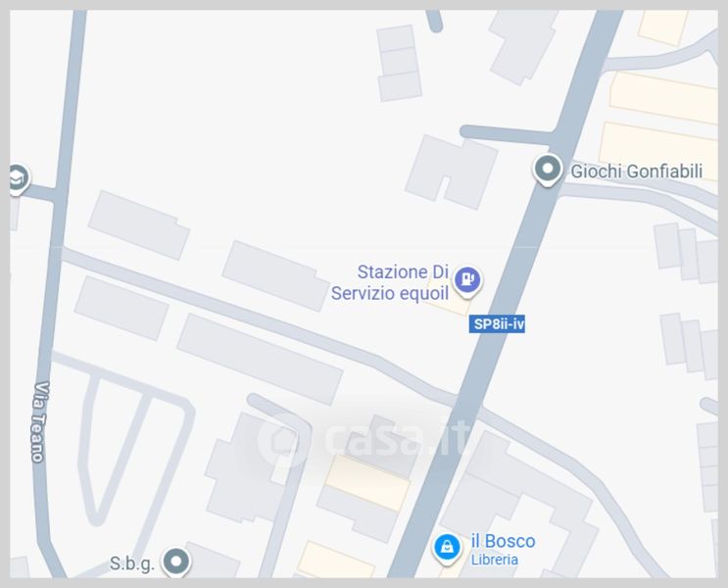Click the Libreria category text
Image resolution: width=728 pixels, height=588 pixels.
tap(495, 560)
